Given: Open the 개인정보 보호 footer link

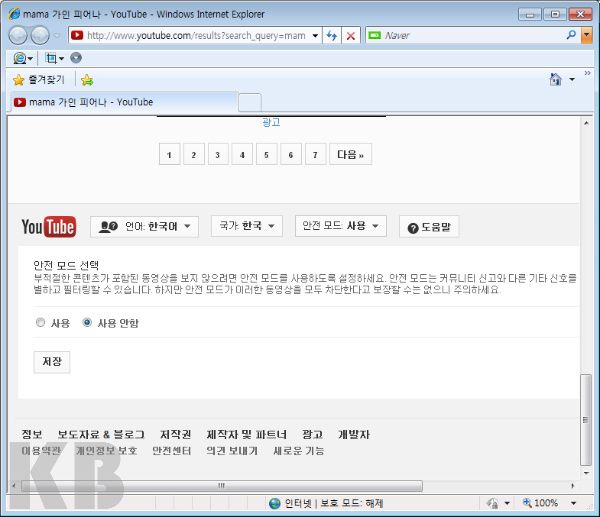Looking at the screenshot, I should point(106,451).
